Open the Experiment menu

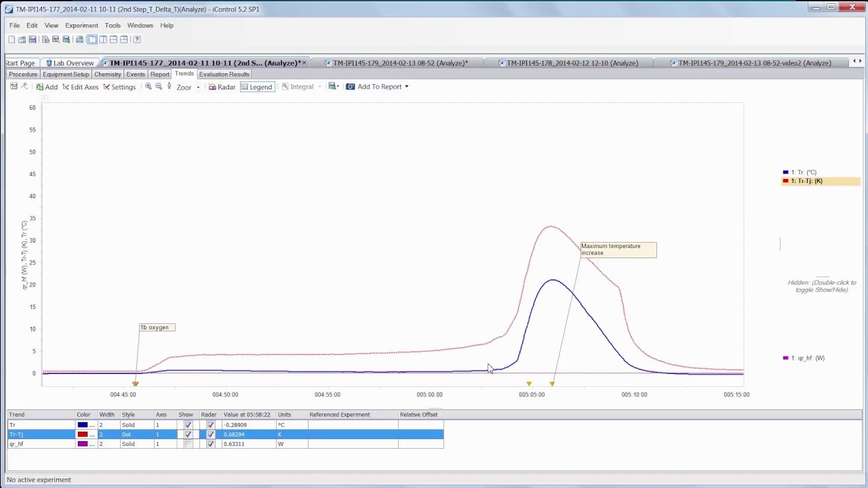click(81, 26)
